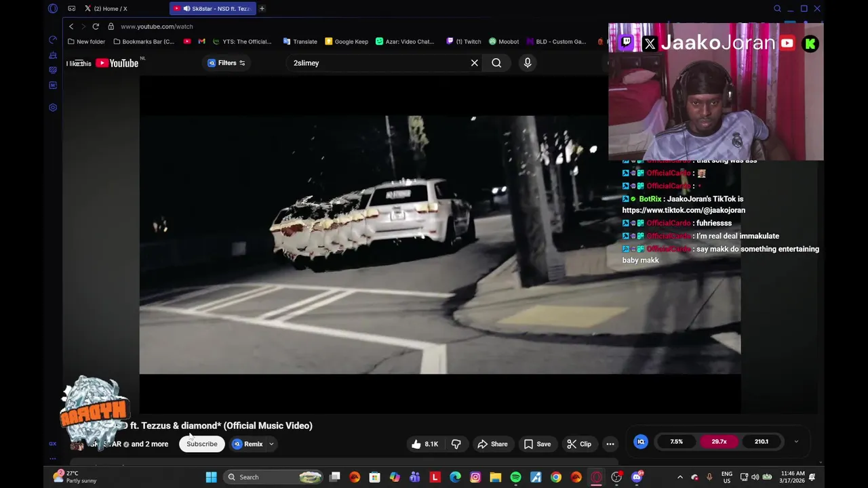Select the Sk8star - NSD tab
The height and width of the screenshot is (488, 868).
pyautogui.click(x=212, y=9)
